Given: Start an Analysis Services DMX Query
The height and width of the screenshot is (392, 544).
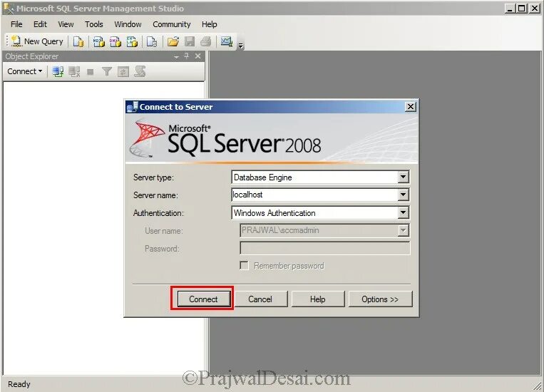Looking at the screenshot, I should [116, 41].
